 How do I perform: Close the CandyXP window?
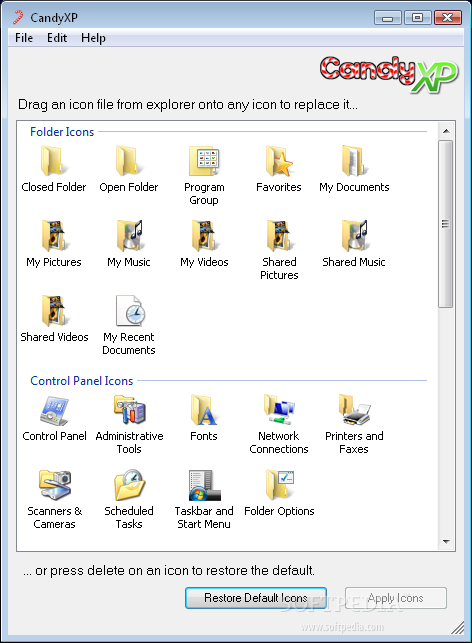coord(448,18)
